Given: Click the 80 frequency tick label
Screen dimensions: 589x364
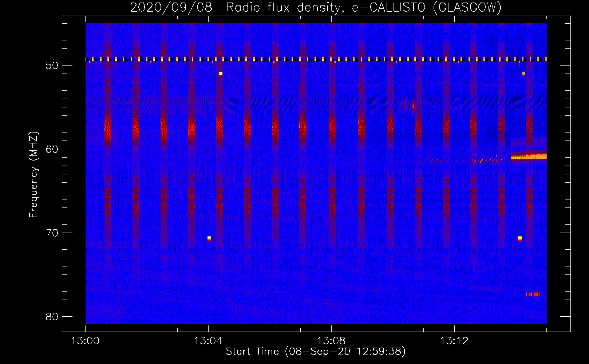Looking at the screenshot, I should (52, 317).
